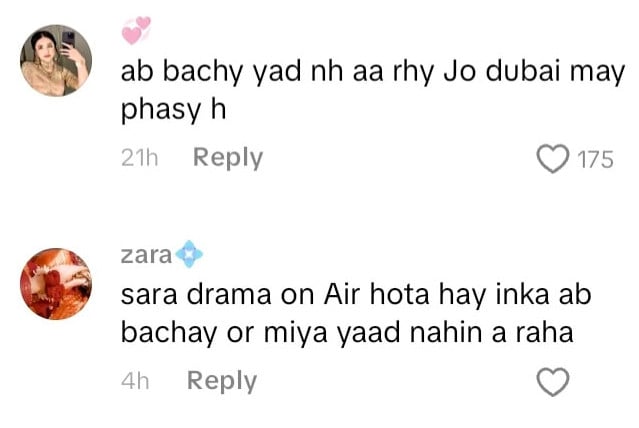Reply to the Dubai comment
This screenshot has height=428, width=639.
(x=228, y=158)
